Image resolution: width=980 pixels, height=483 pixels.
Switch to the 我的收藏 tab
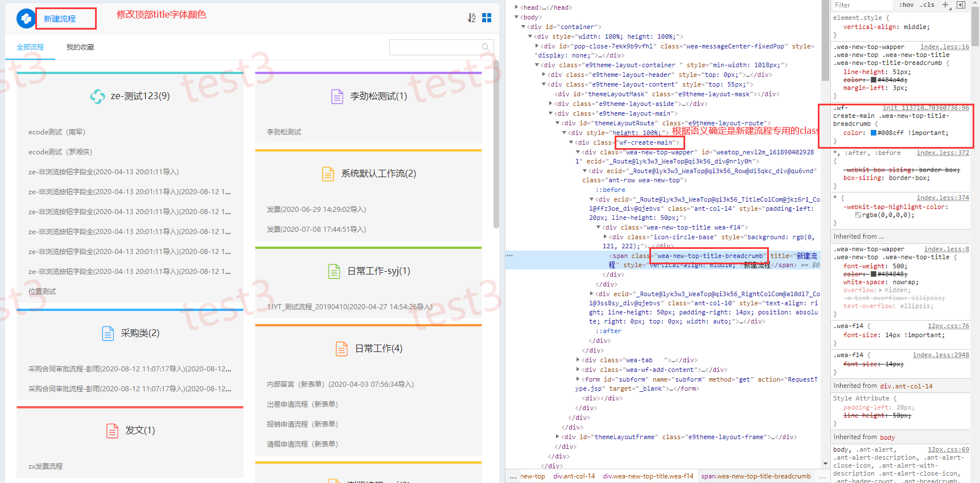pos(80,47)
